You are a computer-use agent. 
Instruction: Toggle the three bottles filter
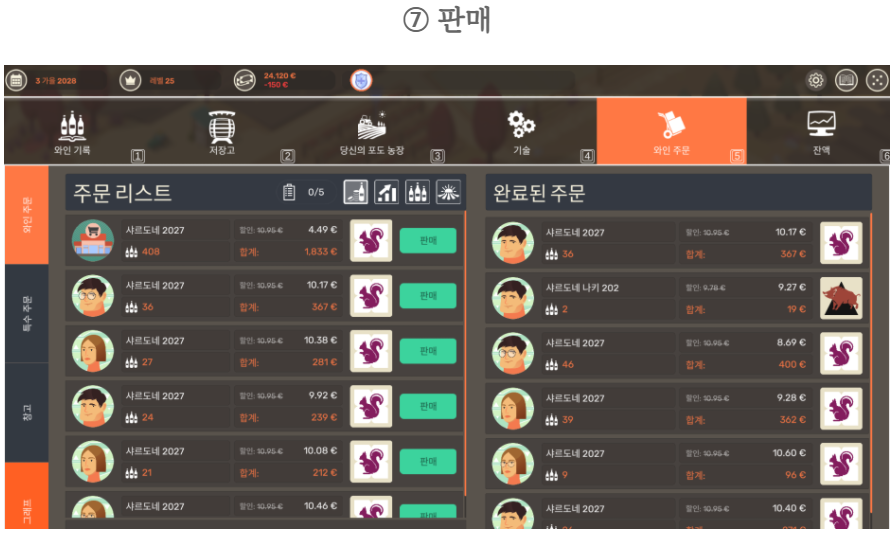pyautogui.click(x=417, y=192)
